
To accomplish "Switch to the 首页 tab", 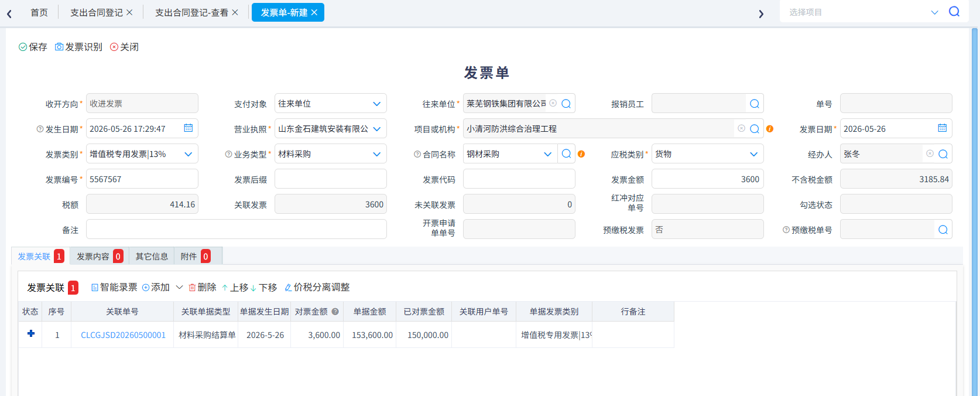I will coord(39,12).
